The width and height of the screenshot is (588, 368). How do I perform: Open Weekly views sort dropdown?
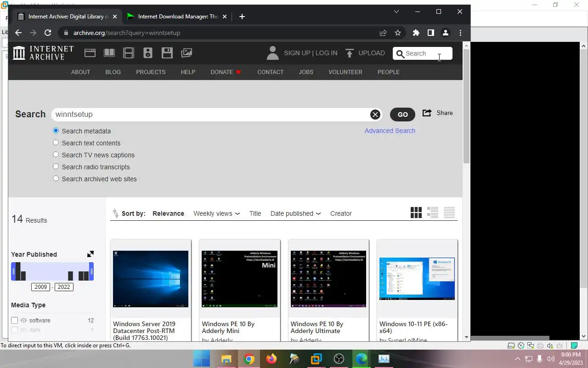pyautogui.click(x=216, y=213)
